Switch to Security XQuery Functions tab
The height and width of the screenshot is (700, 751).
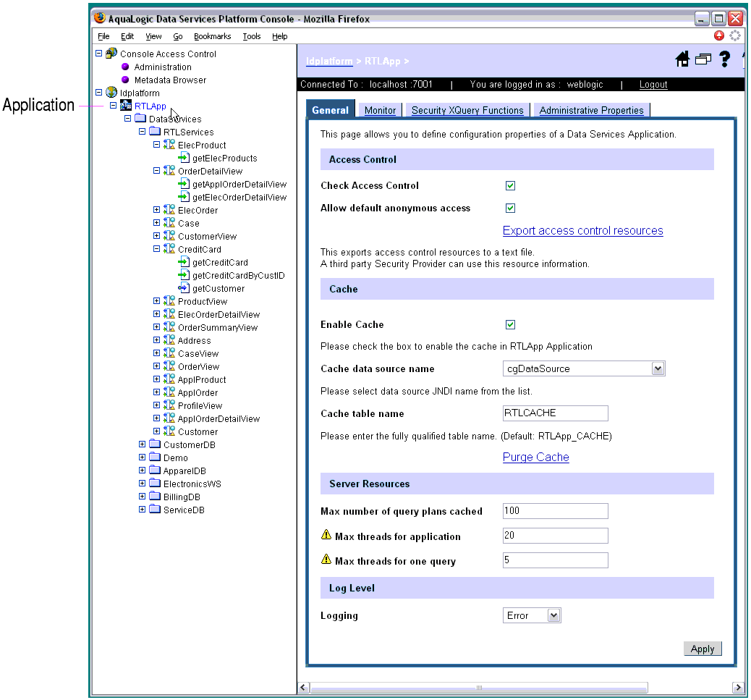[467, 110]
